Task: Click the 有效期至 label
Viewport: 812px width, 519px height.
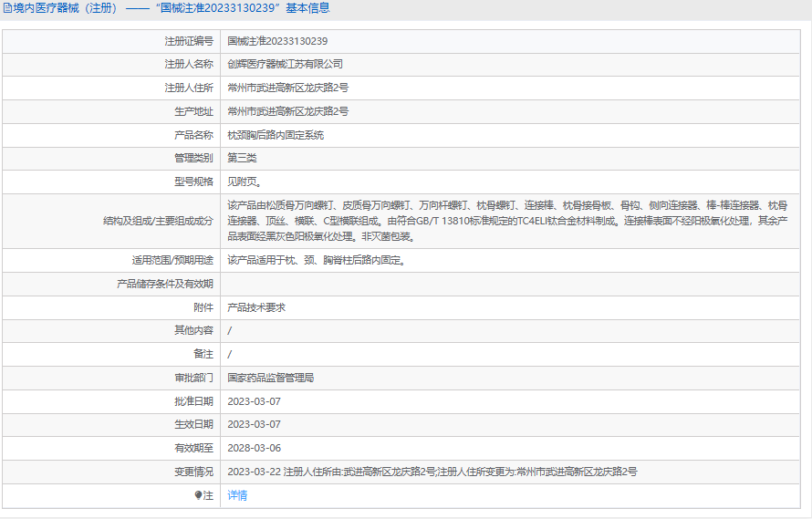Action: pos(193,448)
